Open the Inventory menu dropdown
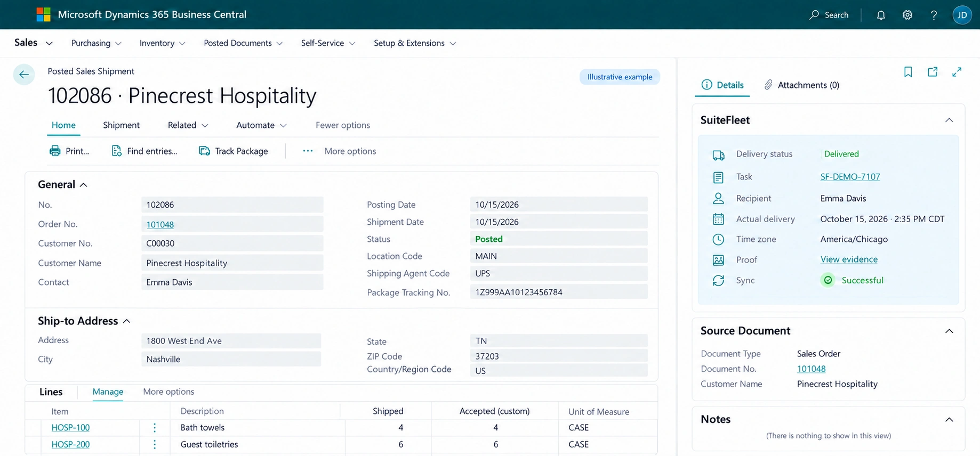The width and height of the screenshot is (980, 456). click(162, 43)
